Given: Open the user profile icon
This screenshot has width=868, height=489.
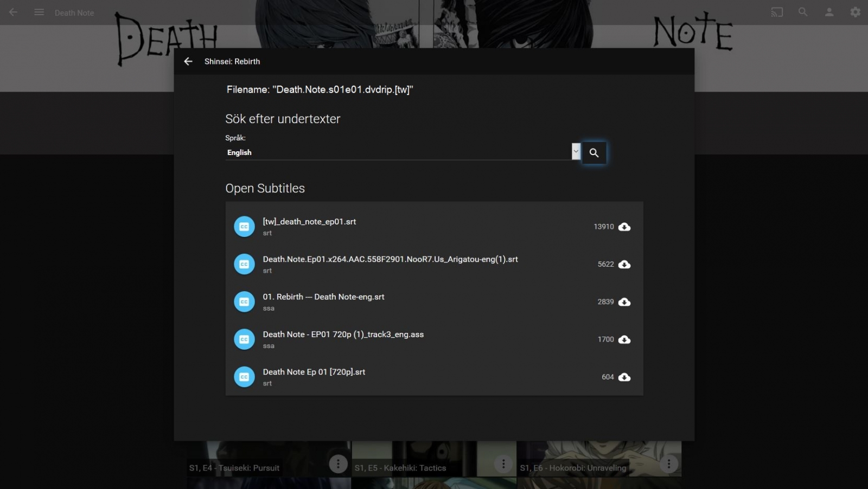Looking at the screenshot, I should click(x=829, y=12).
